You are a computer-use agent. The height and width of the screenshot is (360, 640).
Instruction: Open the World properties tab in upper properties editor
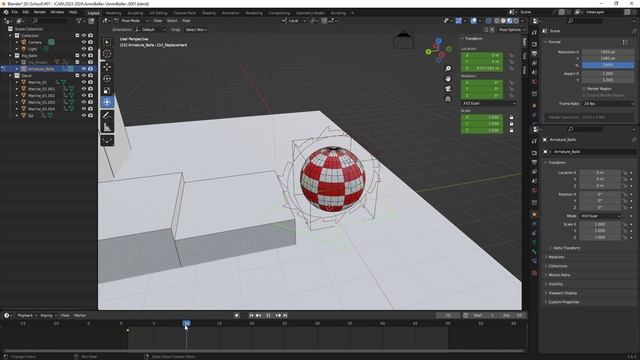click(x=534, y=82)
